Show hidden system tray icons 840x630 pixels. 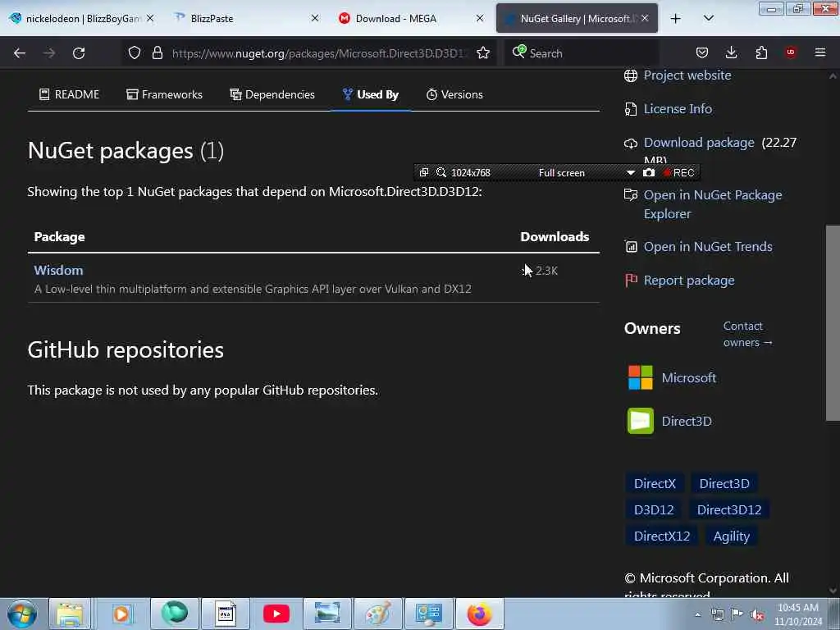(697, 615)
